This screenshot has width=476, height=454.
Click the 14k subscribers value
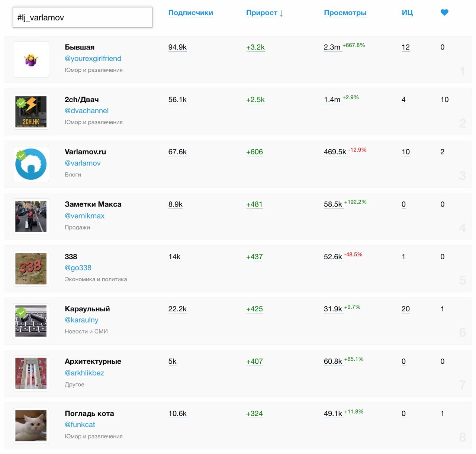(x=174, y=256)
